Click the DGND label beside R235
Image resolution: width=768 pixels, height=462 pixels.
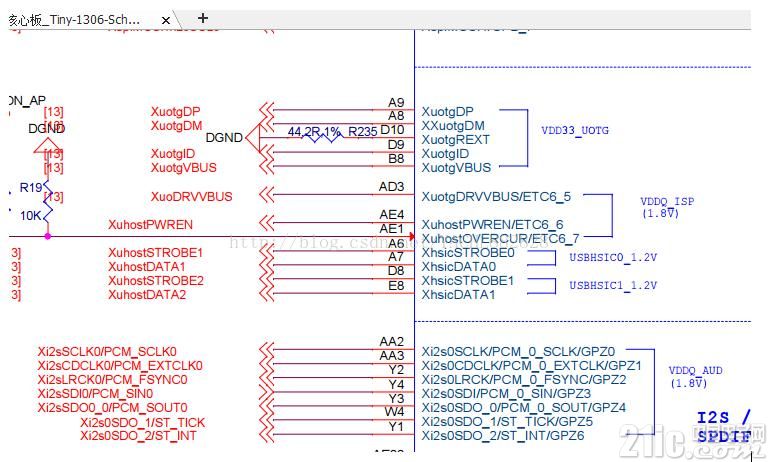pos(224,138)
